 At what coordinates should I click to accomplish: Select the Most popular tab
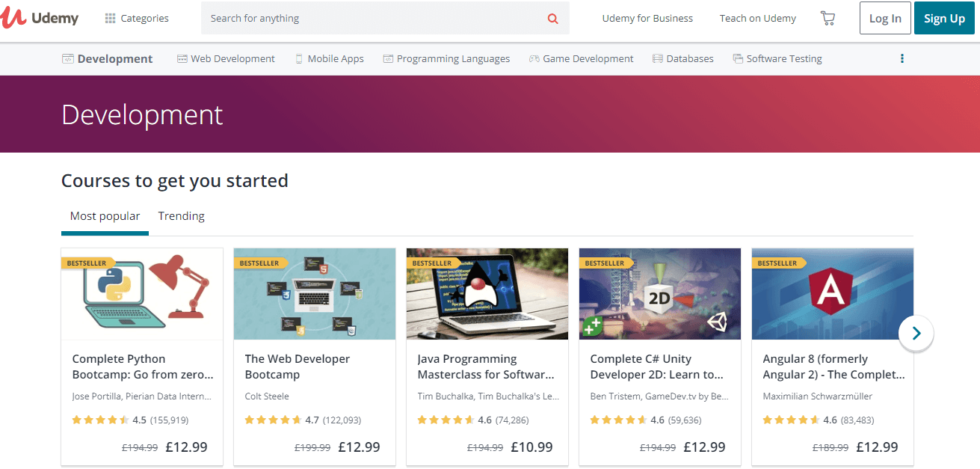(x=105, y=216)
